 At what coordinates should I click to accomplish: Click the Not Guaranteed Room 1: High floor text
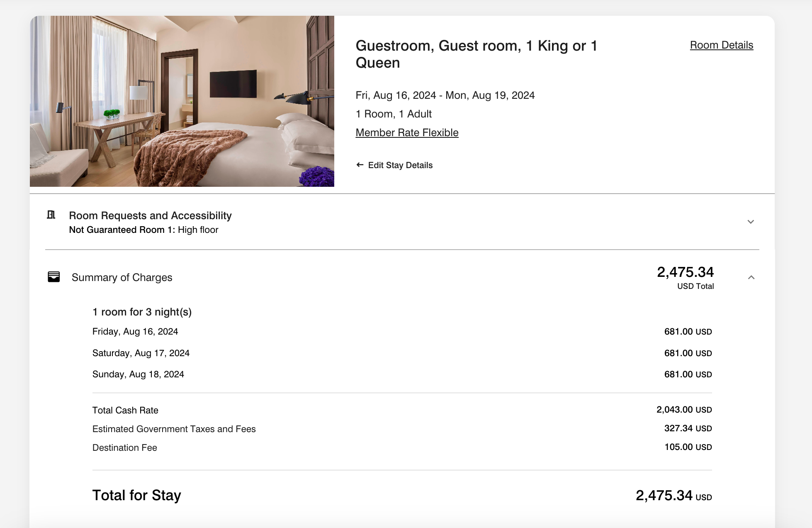[143, 230]
